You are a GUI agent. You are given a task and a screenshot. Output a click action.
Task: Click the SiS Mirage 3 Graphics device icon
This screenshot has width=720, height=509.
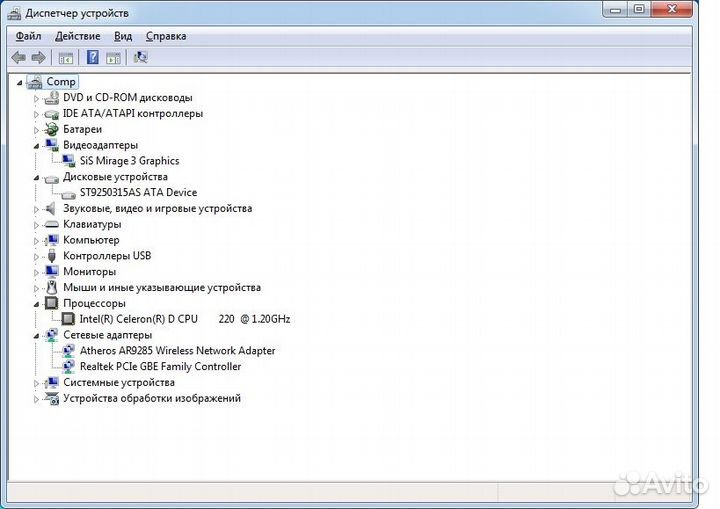click(69, 161)
